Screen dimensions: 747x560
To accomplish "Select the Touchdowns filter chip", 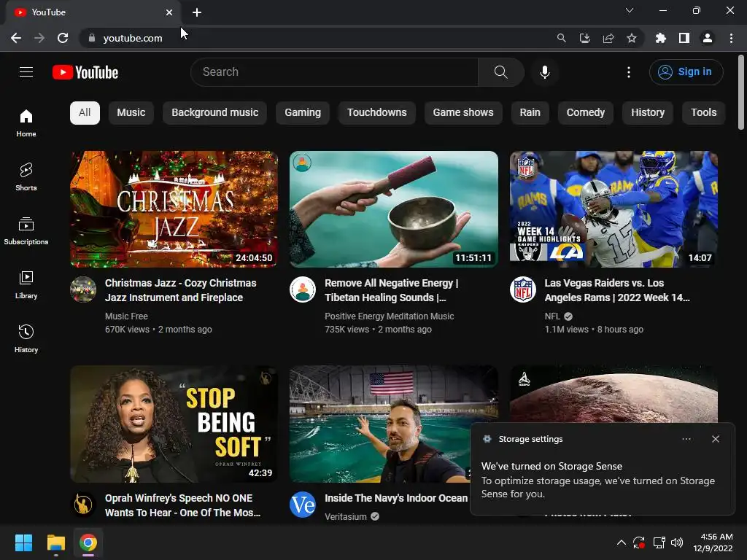I will point(377,113).
